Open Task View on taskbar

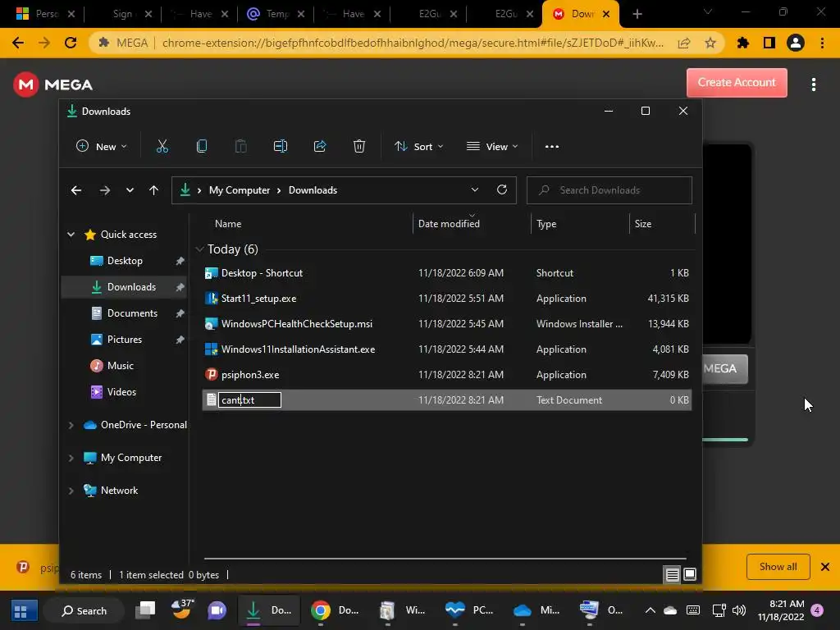pyautogui.click(x=145, y=610)
